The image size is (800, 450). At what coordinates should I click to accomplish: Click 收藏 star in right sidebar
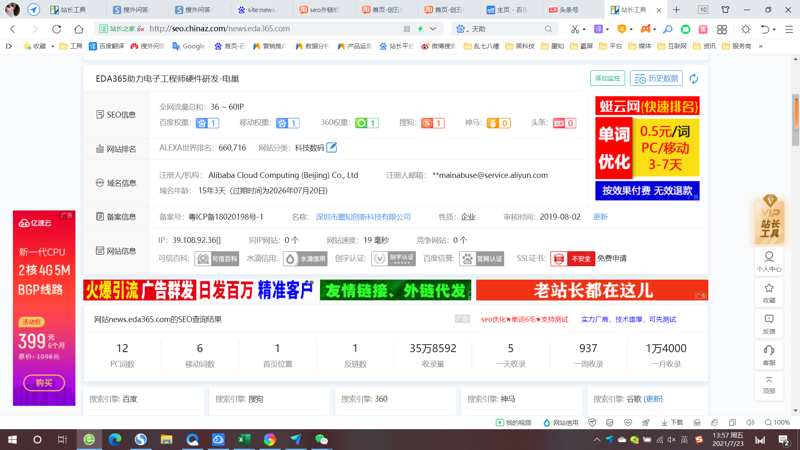click(x=769, y=293)
